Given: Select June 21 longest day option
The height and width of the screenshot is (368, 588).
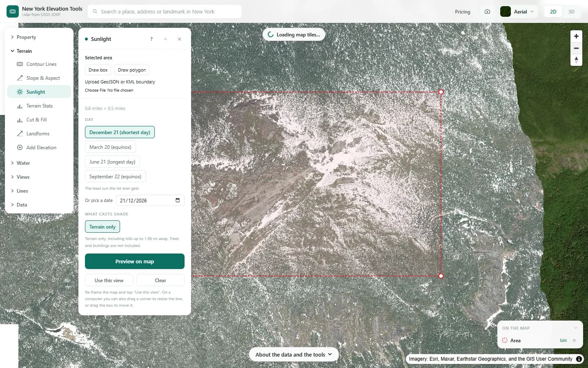Looking at the screenshot, I should click(112, 162).
